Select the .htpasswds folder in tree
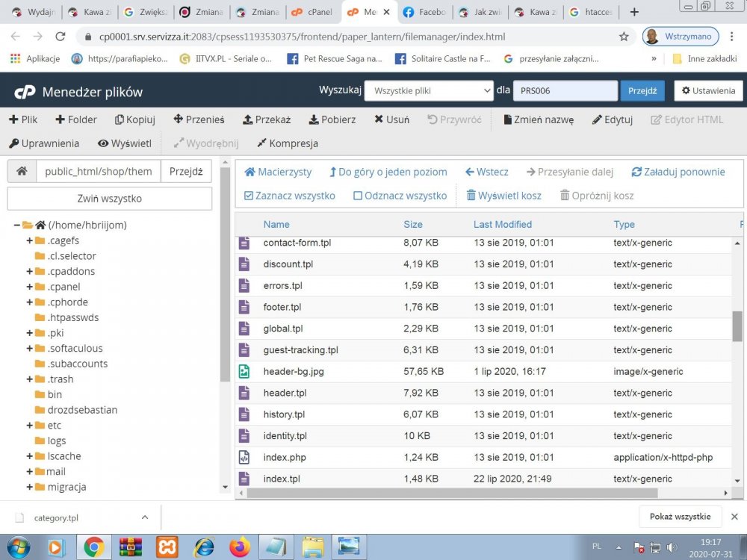 click(x=73, y=317)
